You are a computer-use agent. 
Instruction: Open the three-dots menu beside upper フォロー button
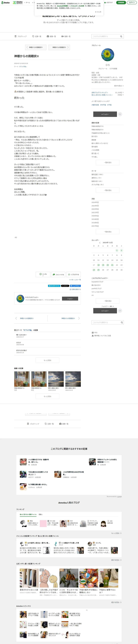click(120, 114)
